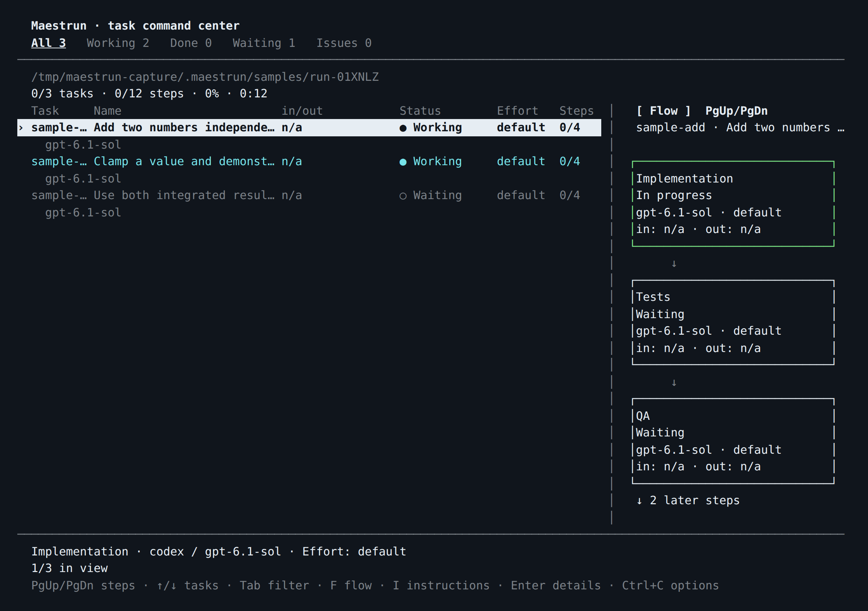The height and width of the screenshot is (611, 868).
Task: Open the Tests step box
Action: (x=733, y=322)
